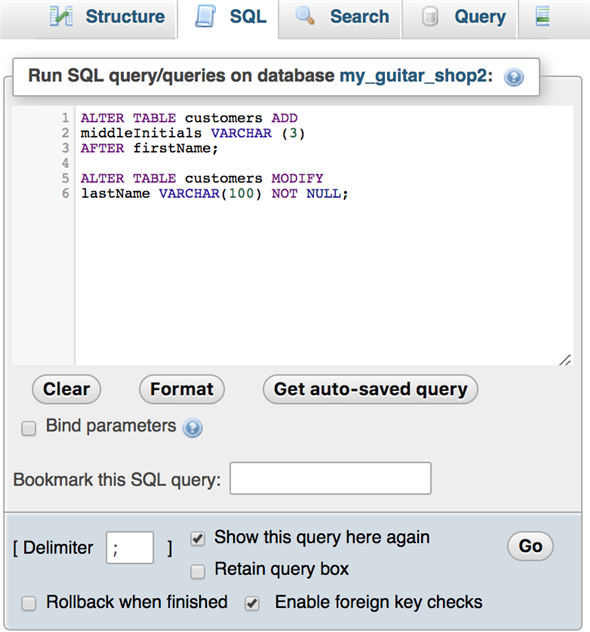Click query line 'AFTER firstName;'
The image size is (590, 632).
pos(150,148)
